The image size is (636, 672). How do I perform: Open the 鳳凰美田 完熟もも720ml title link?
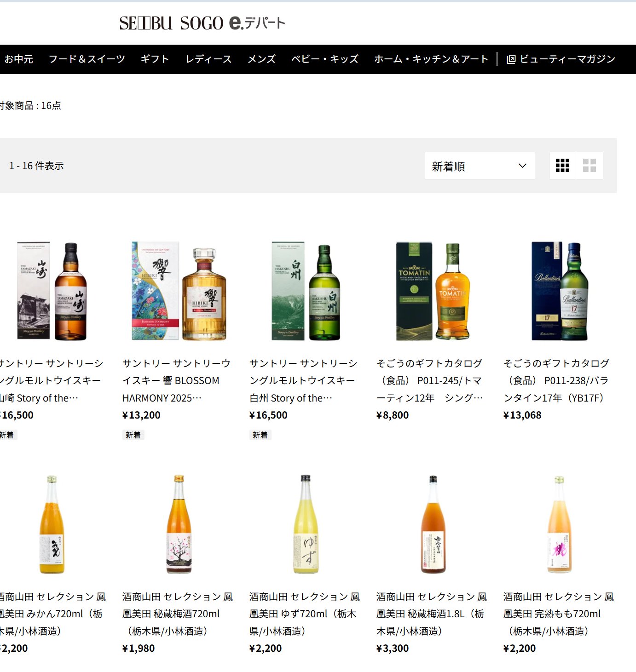(x=559, y=614)
